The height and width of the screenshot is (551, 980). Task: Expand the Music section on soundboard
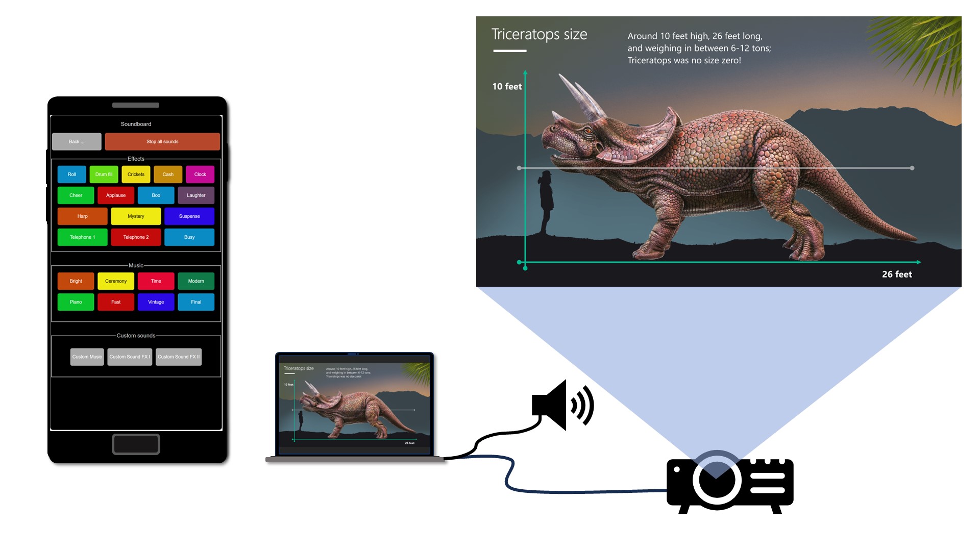[x=136, y=265]
